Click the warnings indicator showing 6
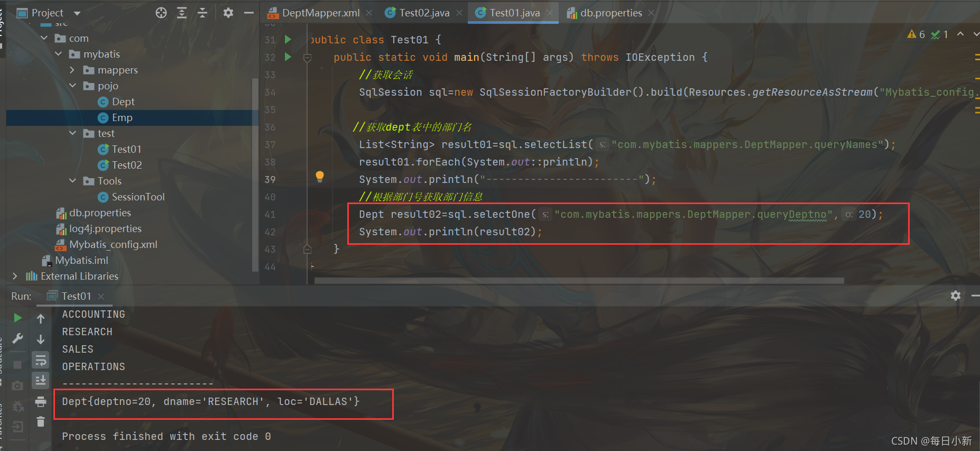980x451 pixels. (x=916, y=34)
